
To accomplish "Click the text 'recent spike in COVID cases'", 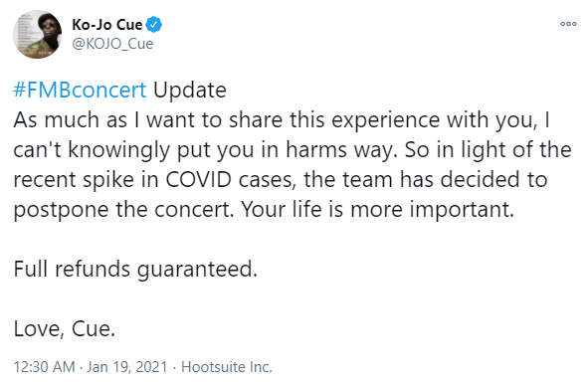I will pos(152,180).
